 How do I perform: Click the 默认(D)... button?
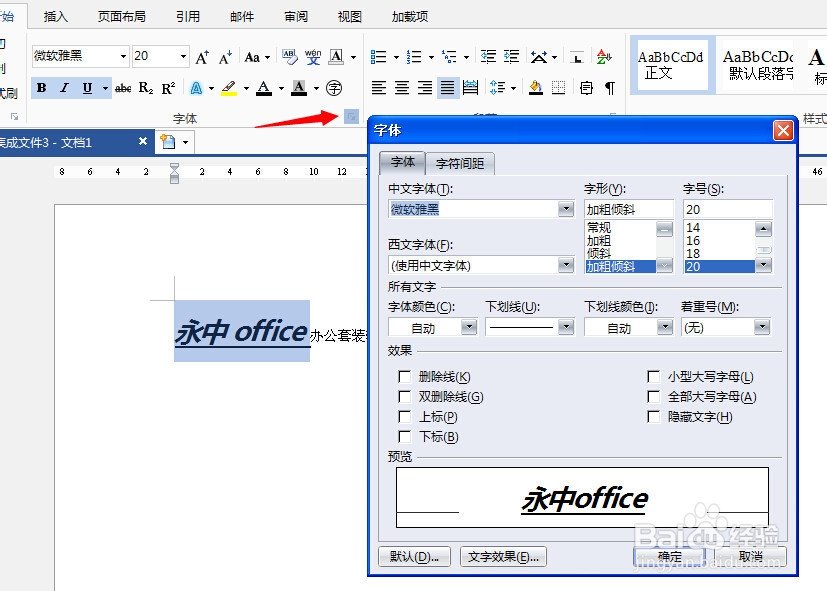click(x=415, y=556)
